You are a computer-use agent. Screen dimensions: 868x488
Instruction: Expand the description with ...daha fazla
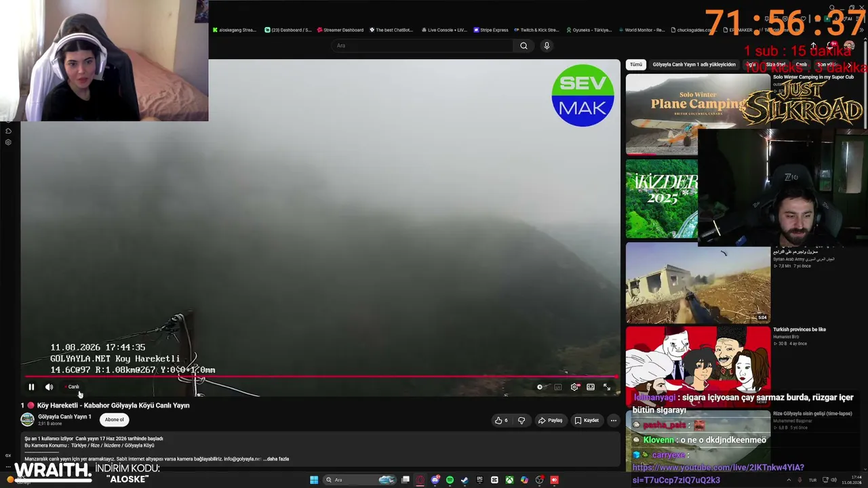pos(276,459)
